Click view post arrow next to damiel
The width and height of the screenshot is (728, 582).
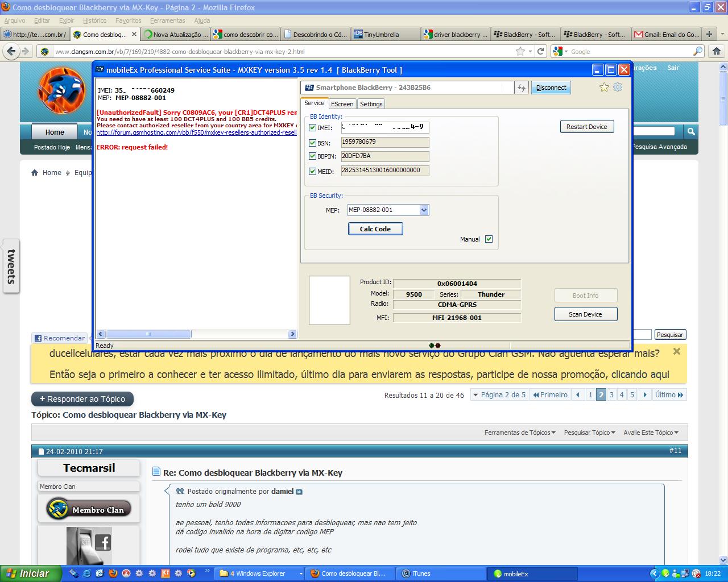pyautogui.click(x=299, y=492)
